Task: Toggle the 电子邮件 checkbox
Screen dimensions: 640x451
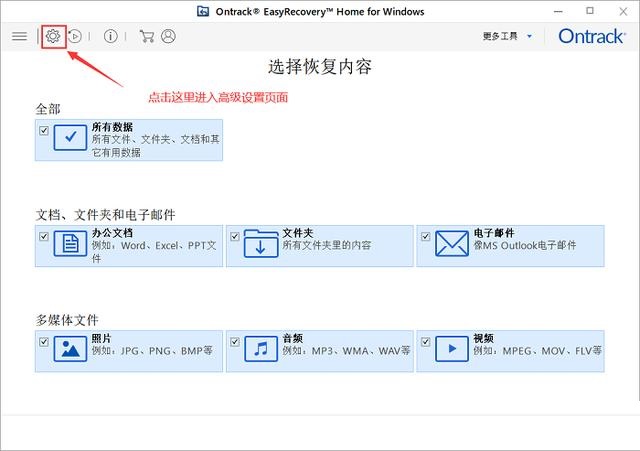Action: coord(425,236)
